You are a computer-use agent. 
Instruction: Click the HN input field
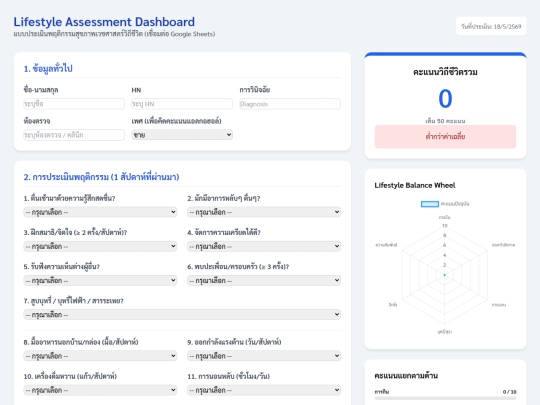[182, 104]
